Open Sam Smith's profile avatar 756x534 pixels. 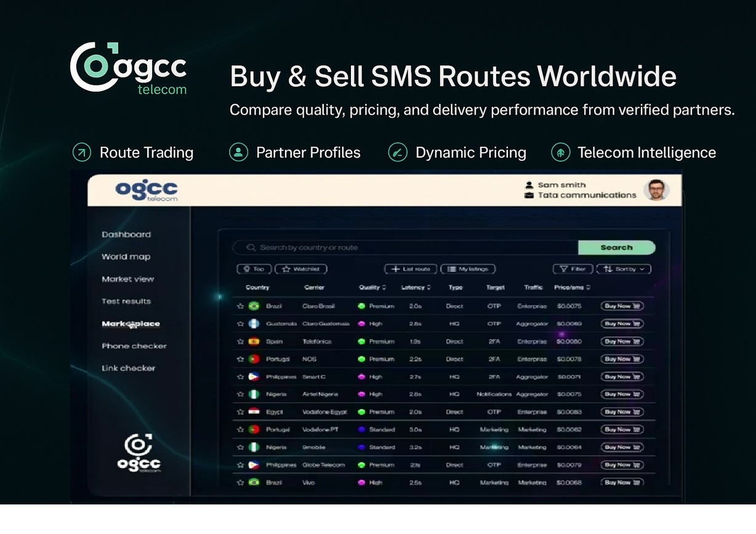[x=656, y=190]
